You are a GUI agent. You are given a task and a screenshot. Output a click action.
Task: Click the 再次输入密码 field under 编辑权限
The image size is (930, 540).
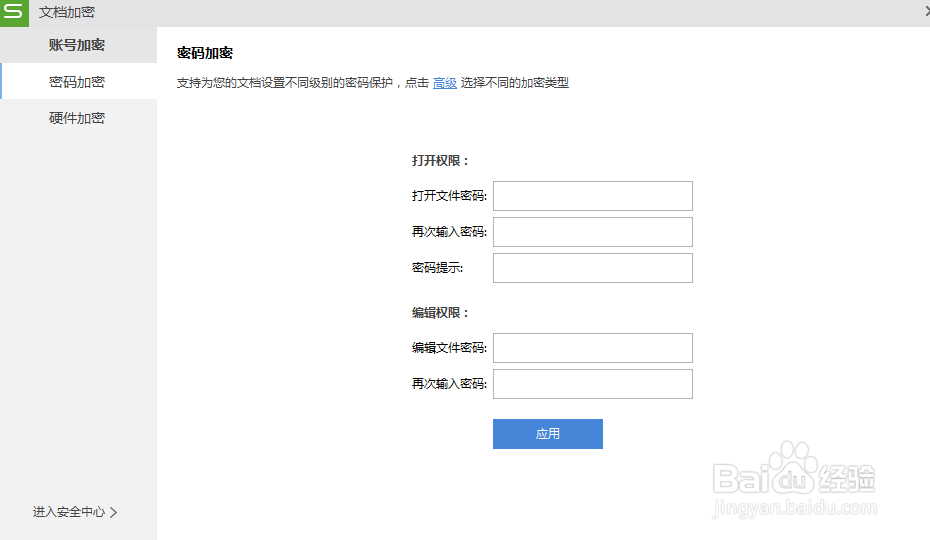(x=593, y=384)
